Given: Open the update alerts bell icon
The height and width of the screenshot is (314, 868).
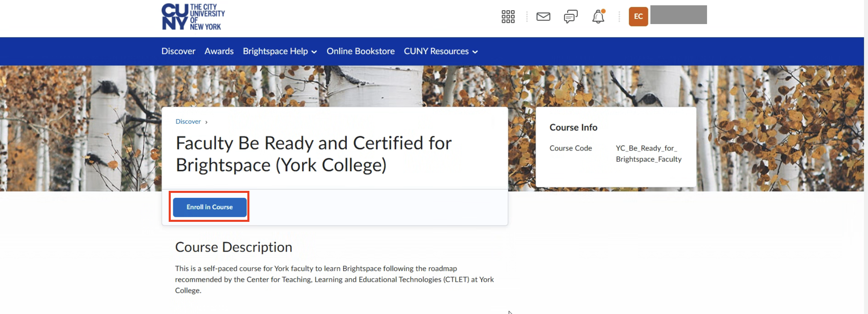Looking at the screenshot, I should tap(598, 17).
